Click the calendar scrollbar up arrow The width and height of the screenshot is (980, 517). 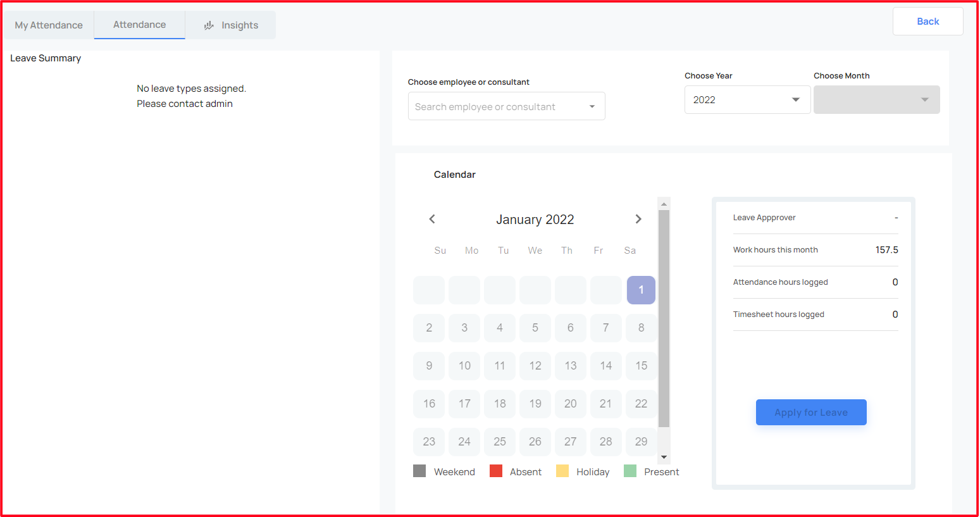point(664,204)
